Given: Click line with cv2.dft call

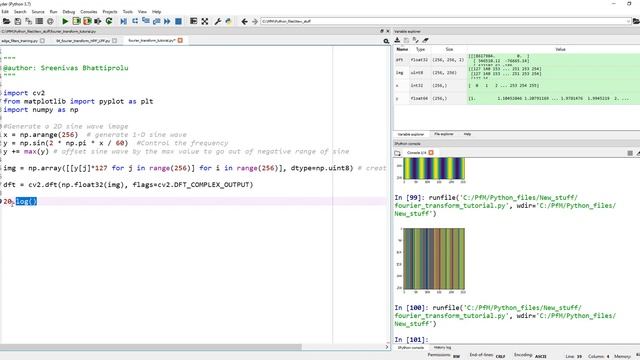Looking at the screenshot, I should click(x=128, y=185).
